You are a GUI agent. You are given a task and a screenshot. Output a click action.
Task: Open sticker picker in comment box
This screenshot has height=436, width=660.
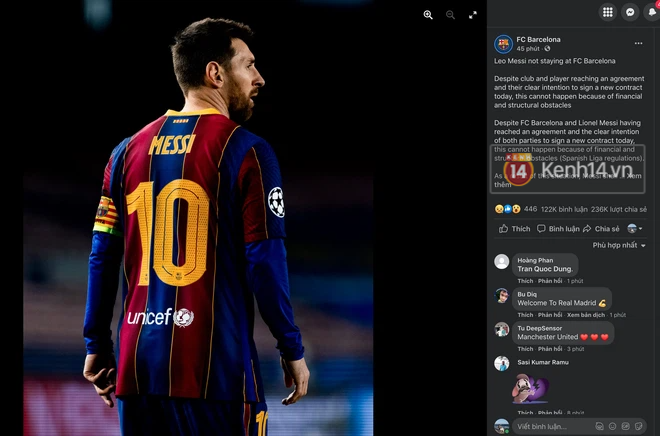tap(639, 426)
